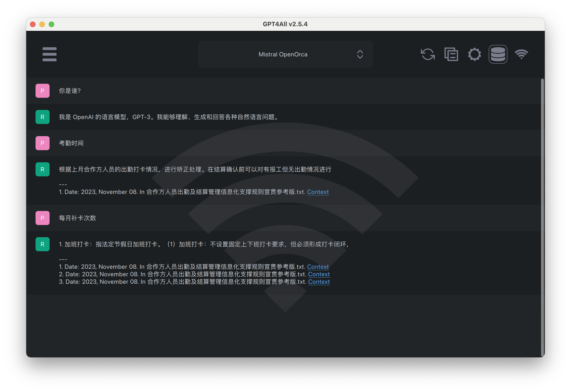Viewport: 571px width, 392px height.
Task: Click the pink P avatar beside 每月补卡次数
Action: click(x=43, y=218)
